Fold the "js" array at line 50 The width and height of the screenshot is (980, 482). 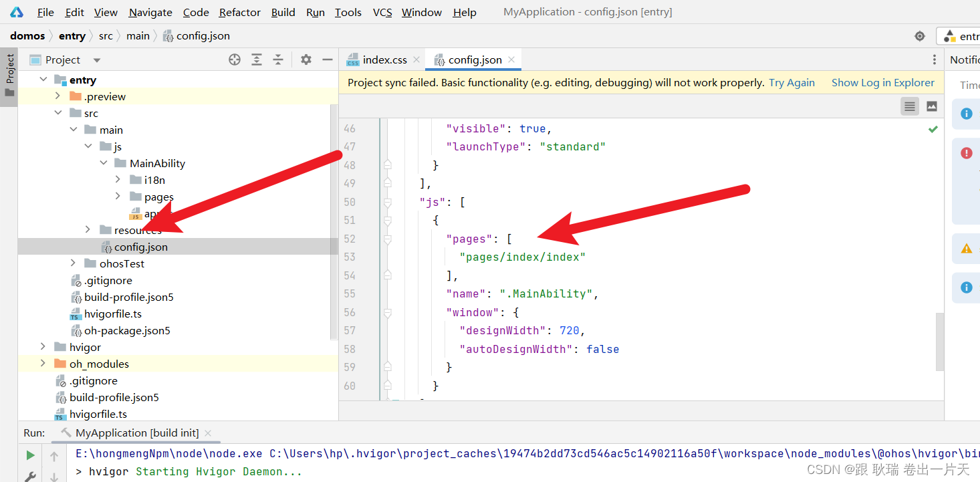[388, 202]
